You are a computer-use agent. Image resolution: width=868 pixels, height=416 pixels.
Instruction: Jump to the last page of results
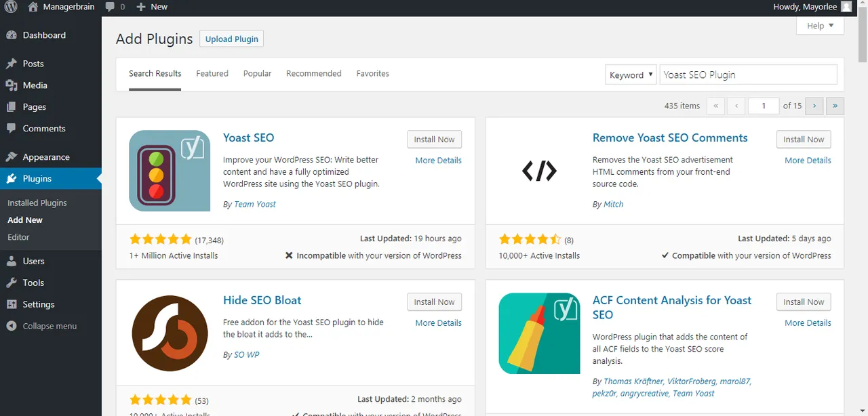pos(835,106)
